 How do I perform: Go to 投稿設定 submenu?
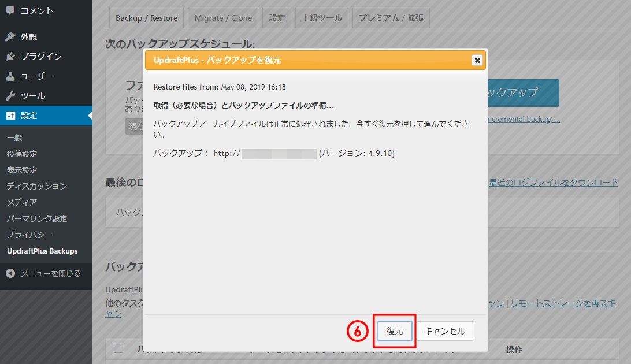coord(22,154)
